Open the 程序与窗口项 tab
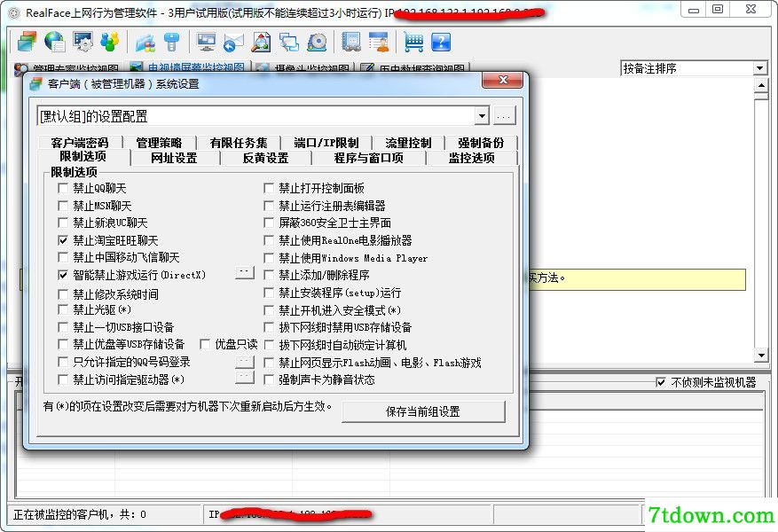Screen dimensions: 778x532 (369, 158)
